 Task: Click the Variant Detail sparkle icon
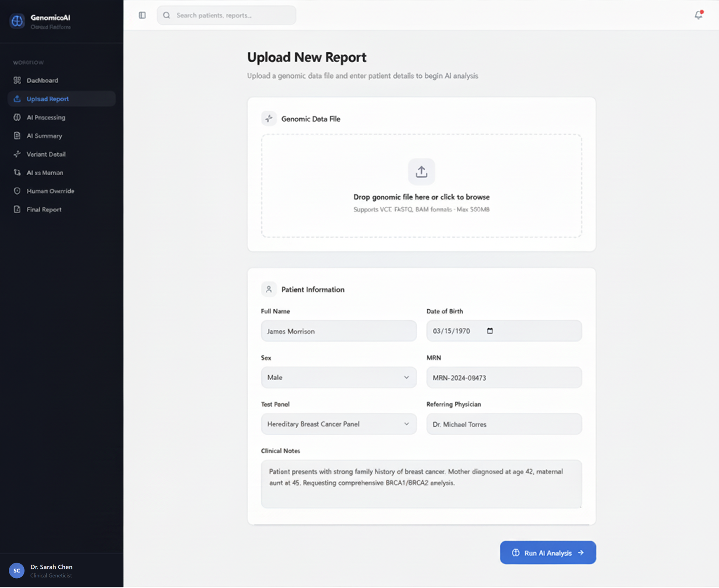pos(17,154)
